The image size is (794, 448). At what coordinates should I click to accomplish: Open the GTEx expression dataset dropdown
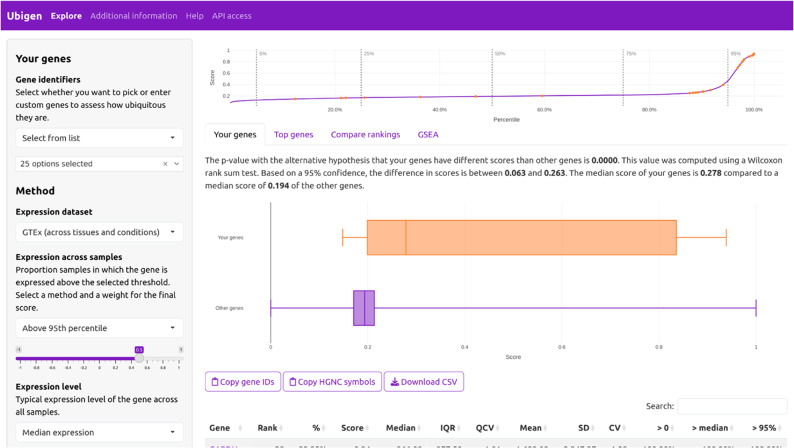(x=99, y=232)
